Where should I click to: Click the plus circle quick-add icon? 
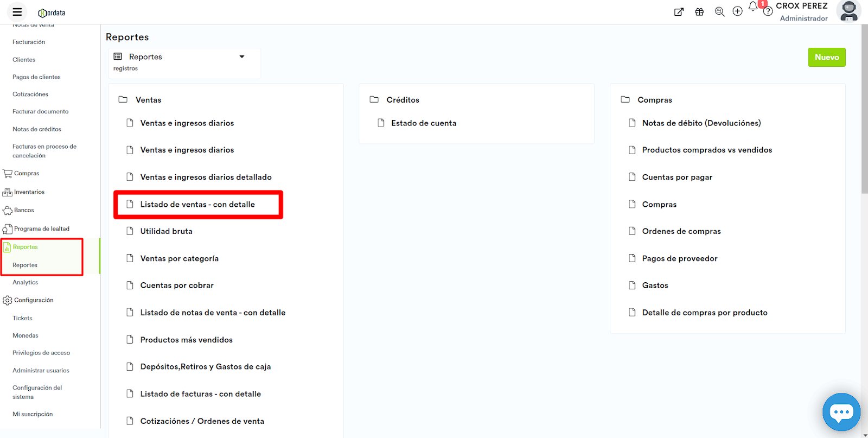pos(737,11)
